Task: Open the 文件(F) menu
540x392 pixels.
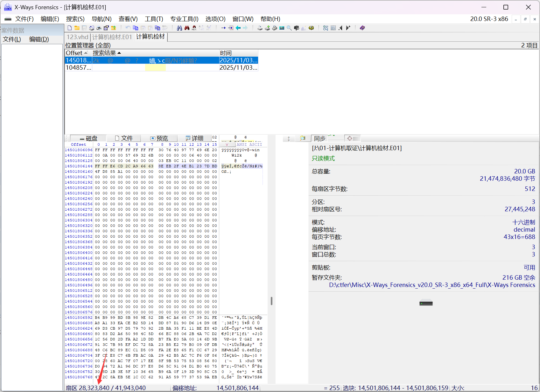Action: click(25, 19)
